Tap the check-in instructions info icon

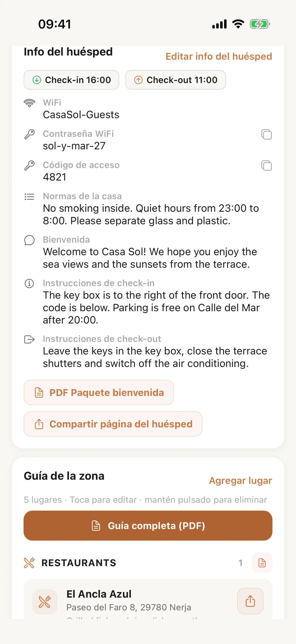tap(29, 283)
